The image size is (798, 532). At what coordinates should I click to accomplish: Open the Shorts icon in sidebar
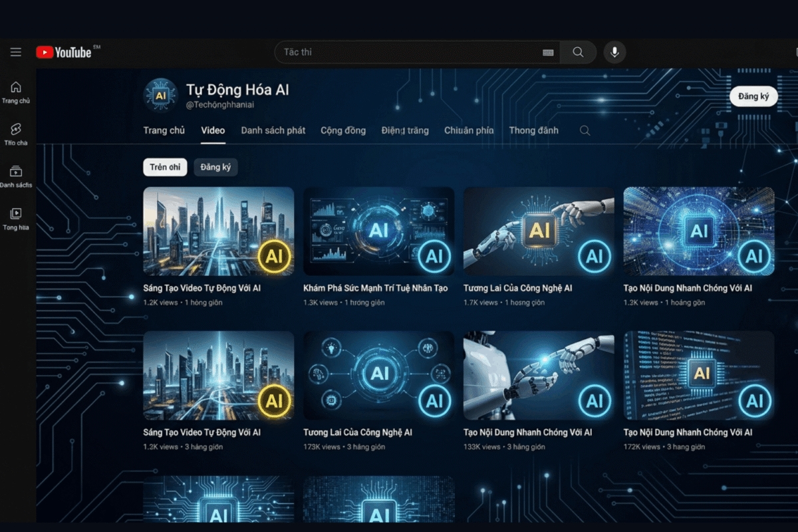pos(16,133)
